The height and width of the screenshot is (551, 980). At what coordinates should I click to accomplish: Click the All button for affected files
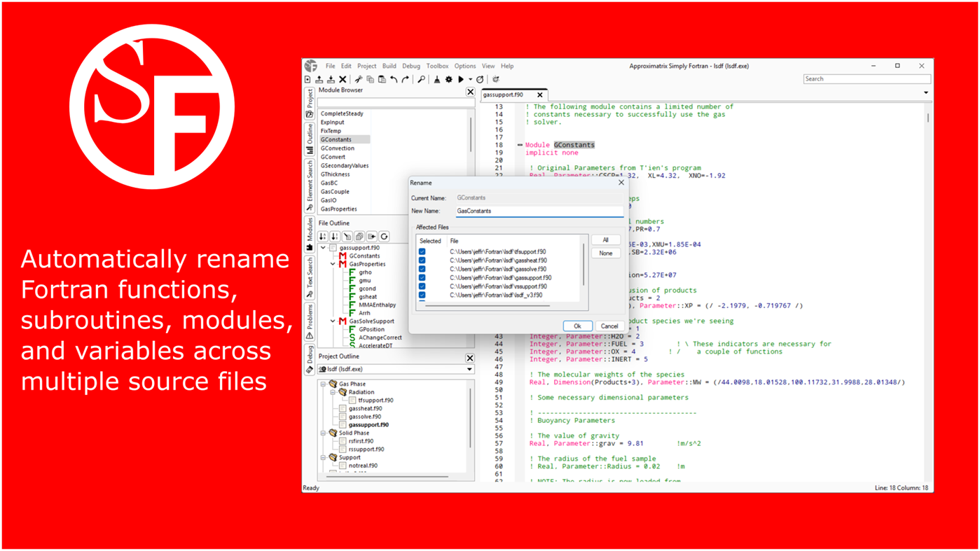coord(605,240)
